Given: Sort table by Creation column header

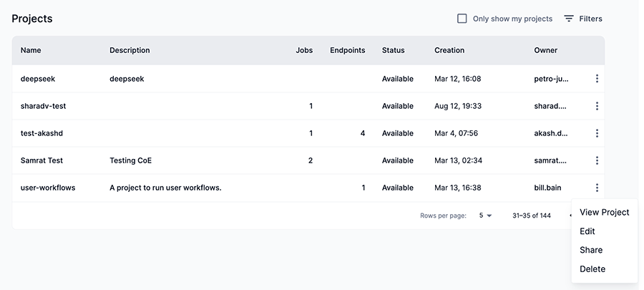Looking at the screenshot, I should point(449,50).
